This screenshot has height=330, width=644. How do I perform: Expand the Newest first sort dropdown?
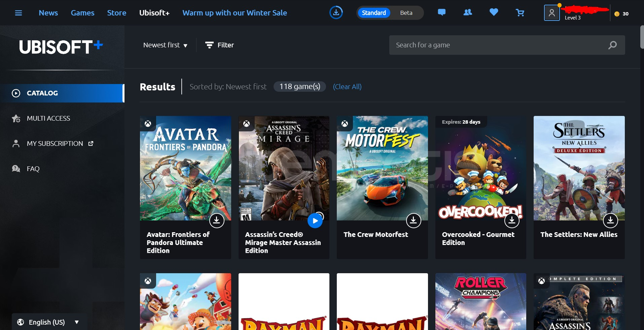165,45
